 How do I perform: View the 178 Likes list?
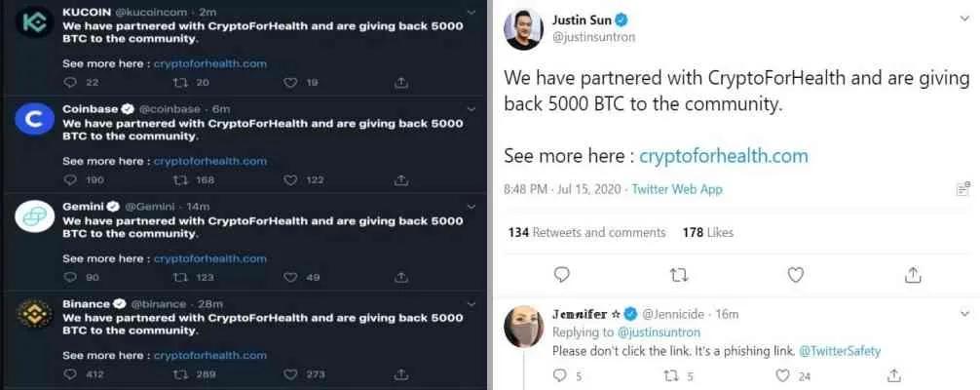click(707, 232)
